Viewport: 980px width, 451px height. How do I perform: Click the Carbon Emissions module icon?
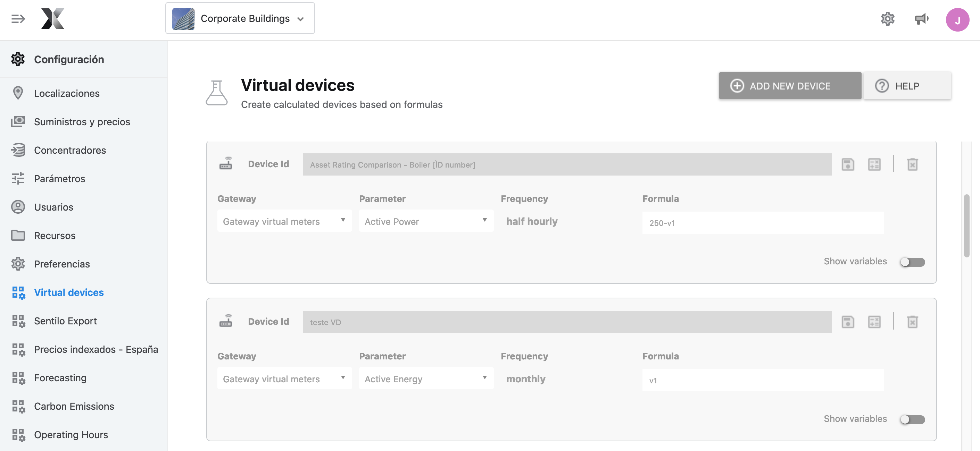(18, 407)
